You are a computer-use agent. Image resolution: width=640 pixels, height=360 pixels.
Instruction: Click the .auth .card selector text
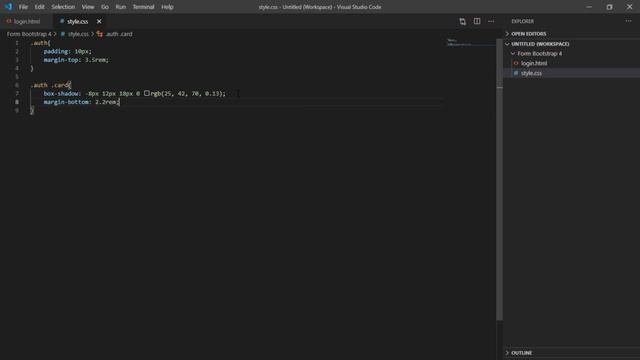click(x=49, y=85)
